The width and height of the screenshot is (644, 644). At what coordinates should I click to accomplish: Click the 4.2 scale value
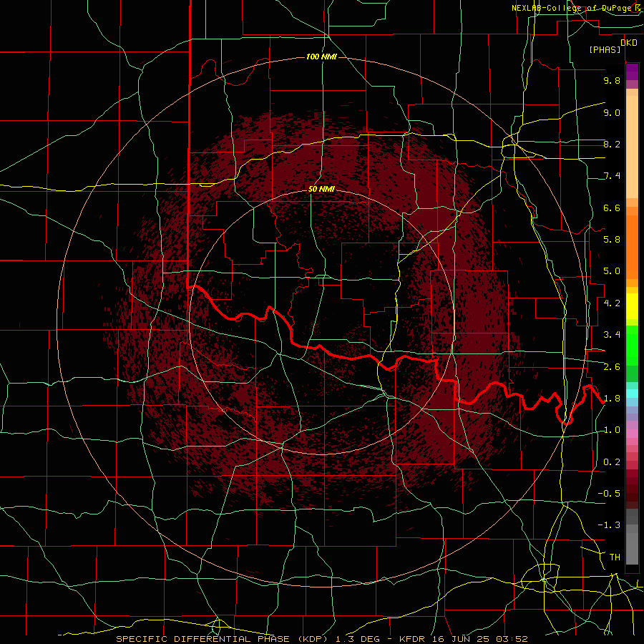612,303
